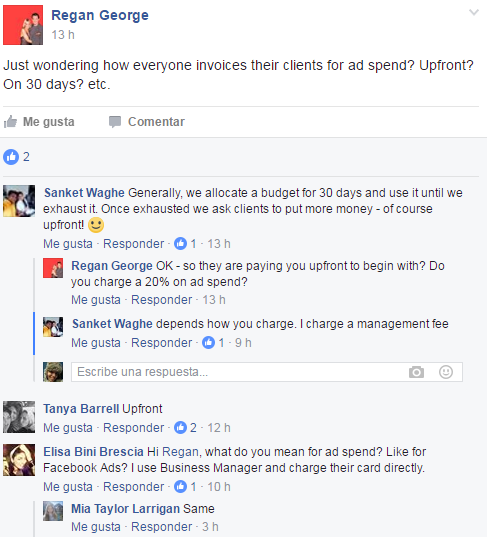487x537 pixels.
Task: View likes on Sanket Waghe's first comment
Action: 185,244
